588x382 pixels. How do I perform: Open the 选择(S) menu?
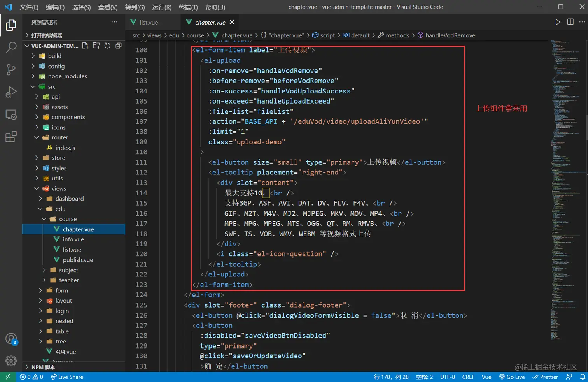tap(81, 7)
